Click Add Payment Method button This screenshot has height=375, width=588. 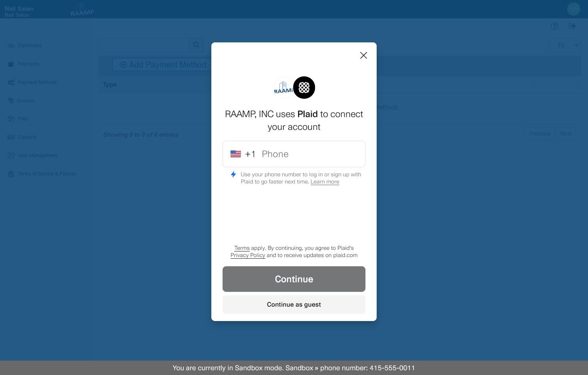162,65
